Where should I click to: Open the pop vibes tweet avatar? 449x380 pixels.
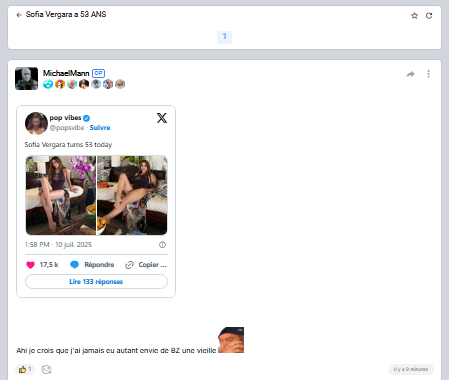tap(36, 123)
